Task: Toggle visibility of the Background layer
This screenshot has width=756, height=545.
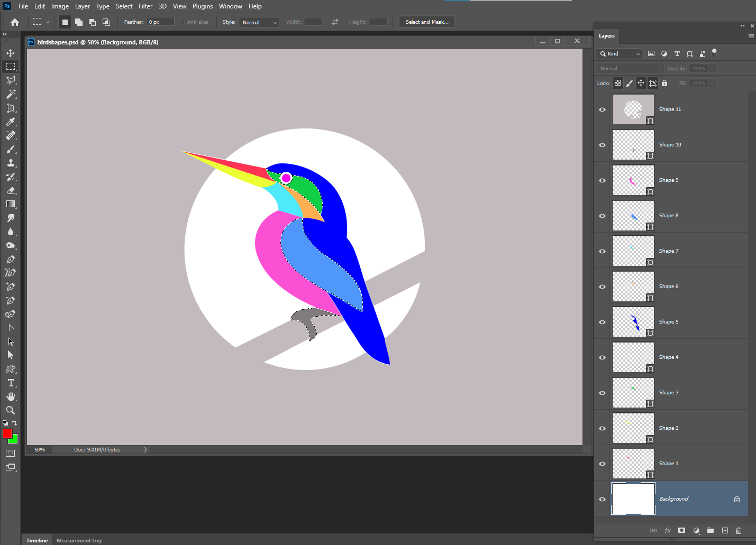Action: 602,498
